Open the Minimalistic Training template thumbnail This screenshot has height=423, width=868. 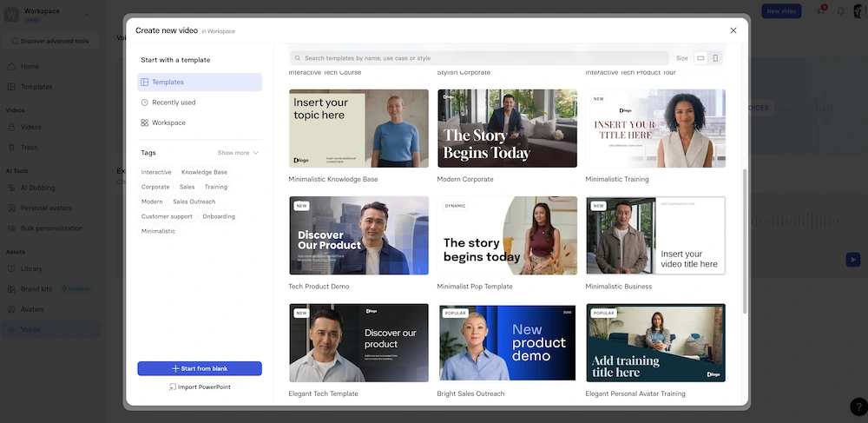tap(655, 129)
